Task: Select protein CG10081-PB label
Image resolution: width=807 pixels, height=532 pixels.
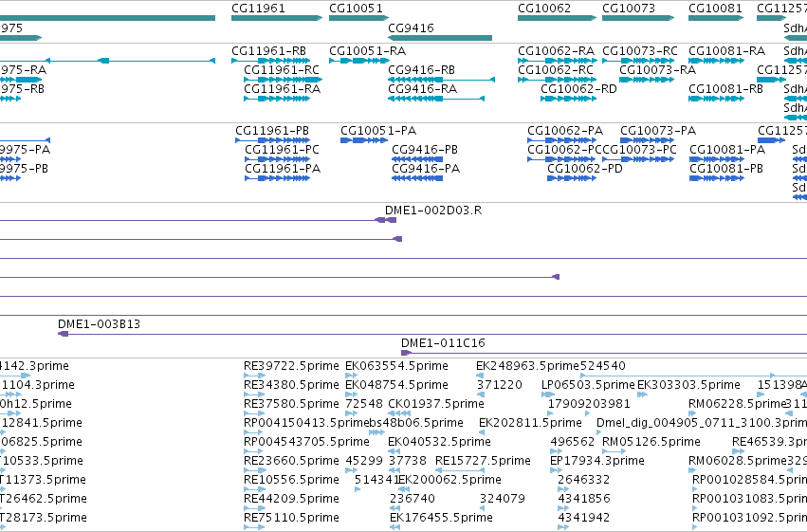Action: [x=726, y=169]
